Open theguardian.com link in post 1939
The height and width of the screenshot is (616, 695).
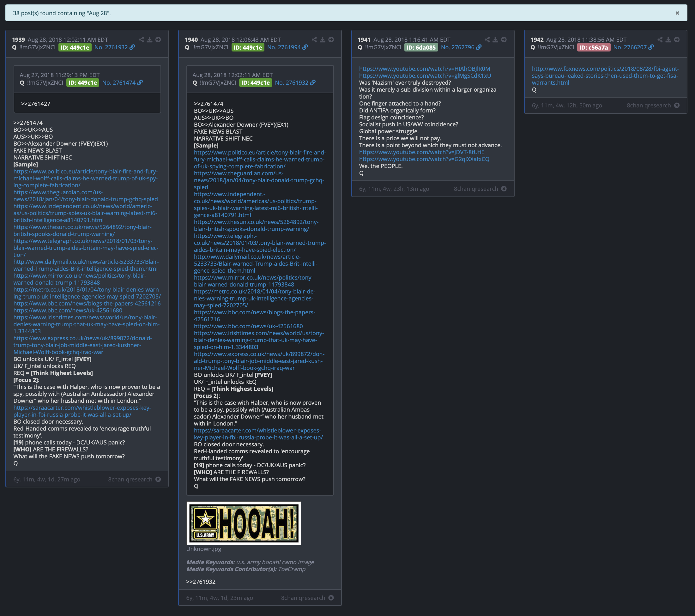86,196
